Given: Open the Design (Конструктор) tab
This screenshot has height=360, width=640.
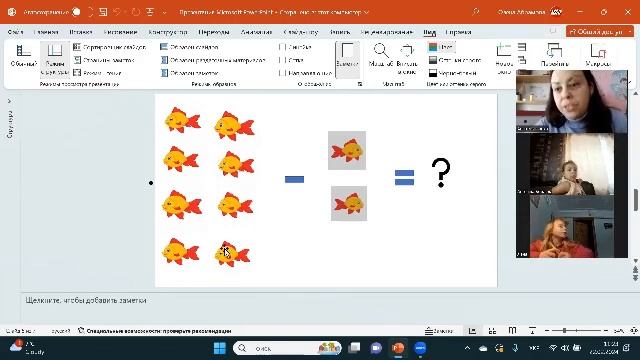Looking at the screenshot, I should (168, 32).
